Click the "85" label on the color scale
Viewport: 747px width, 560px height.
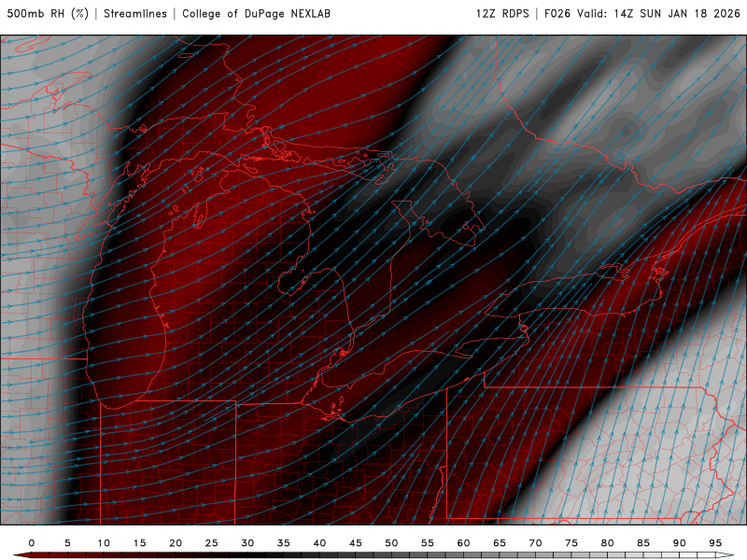point(643,543)
